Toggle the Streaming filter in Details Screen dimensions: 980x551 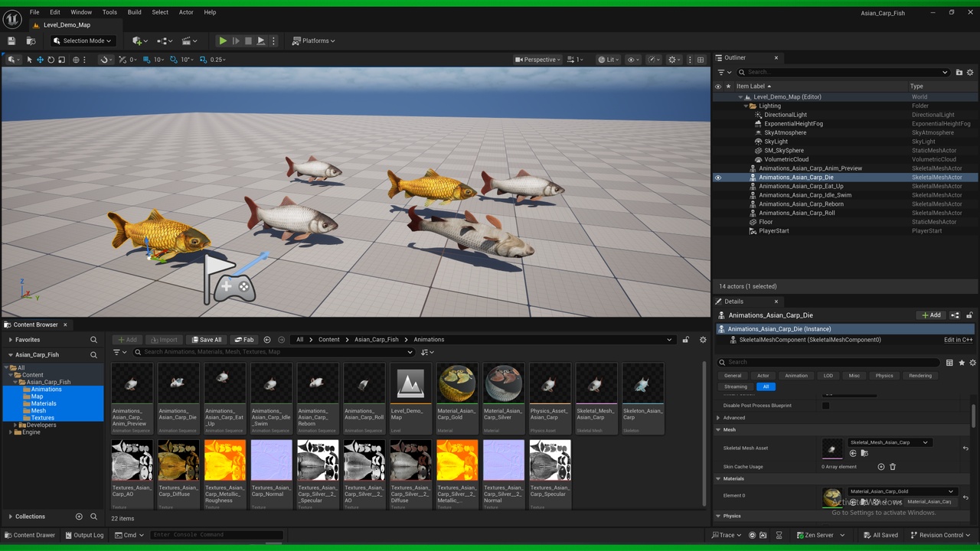736,386
